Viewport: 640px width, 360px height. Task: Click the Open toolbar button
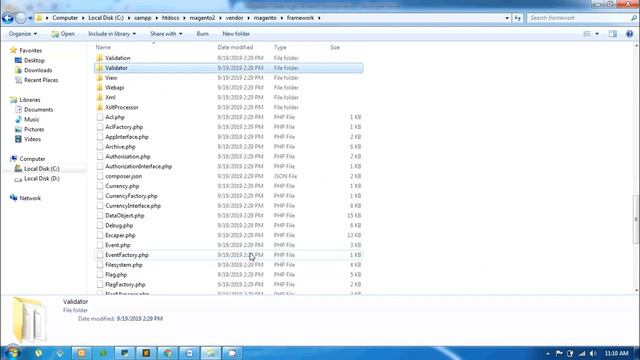pos(63,34)
